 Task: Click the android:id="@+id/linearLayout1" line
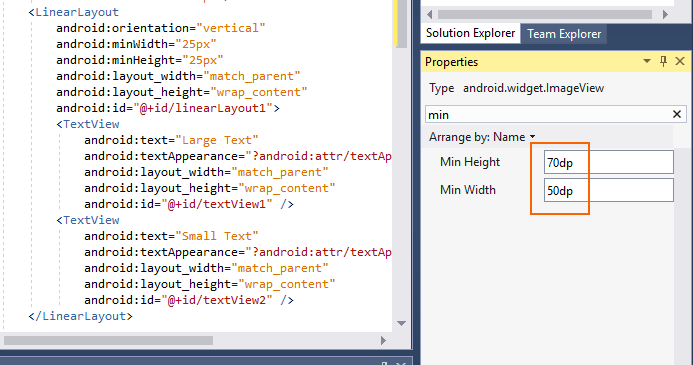tap(168, 108)
